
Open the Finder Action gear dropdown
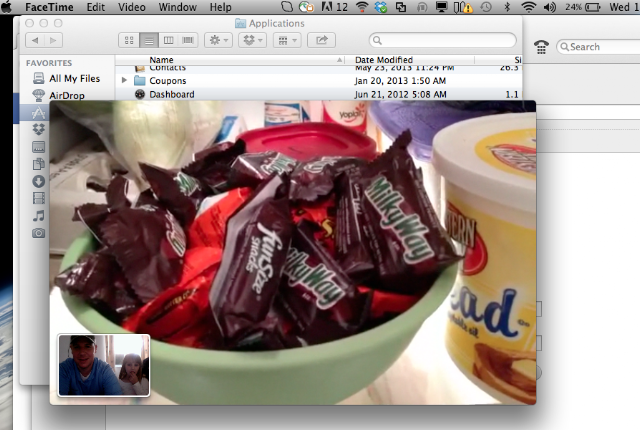(x=218, y=40)
